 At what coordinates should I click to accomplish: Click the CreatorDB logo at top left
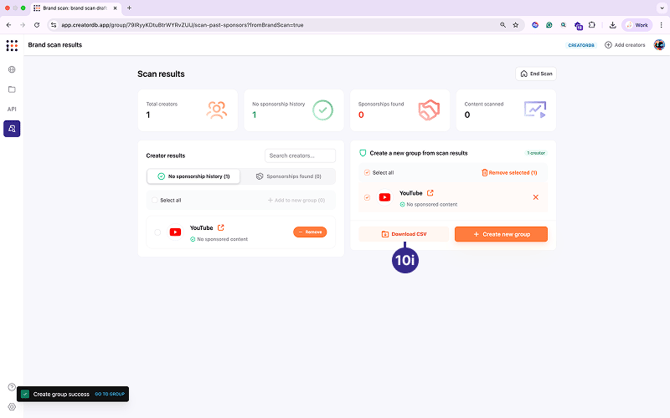pyautogui.click(x=12, y=45)
